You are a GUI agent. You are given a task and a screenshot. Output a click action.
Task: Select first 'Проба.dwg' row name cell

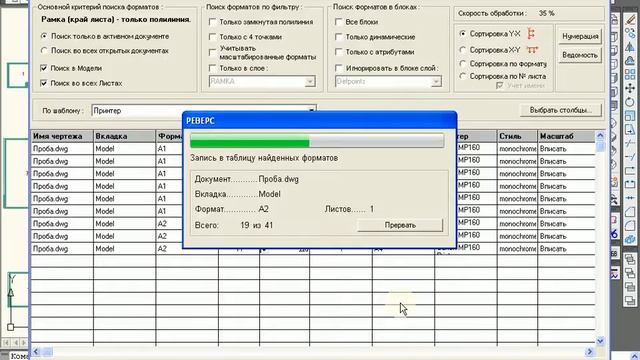pos(62,149)
